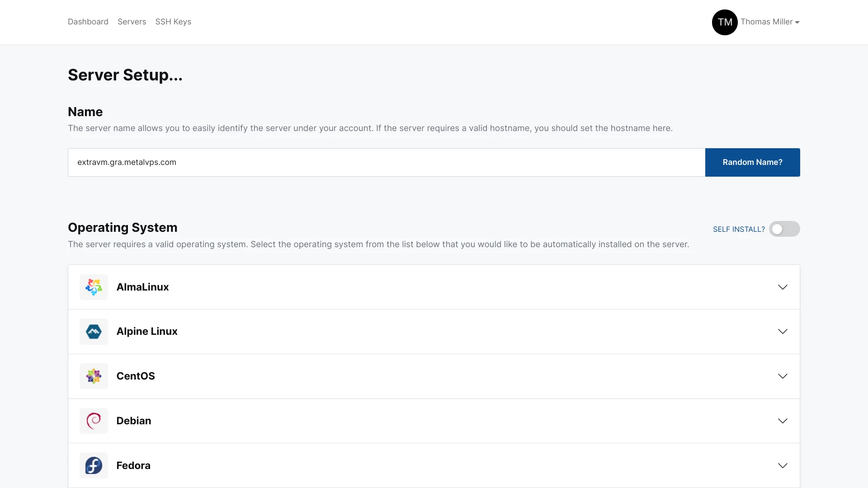Select the Debian row title

pyautogui.click(x=134, y=421)
